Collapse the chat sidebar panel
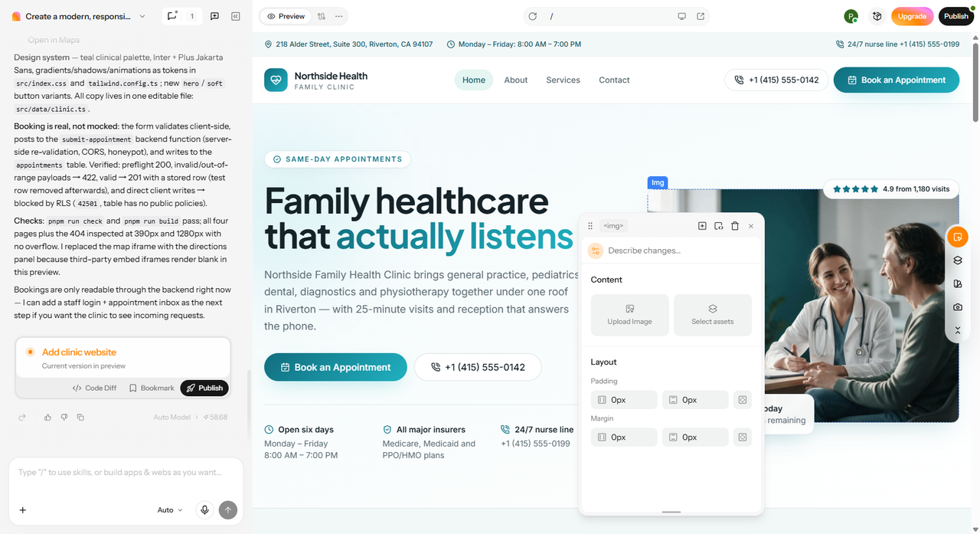The image size is (980, 534). tap(236, 16)
